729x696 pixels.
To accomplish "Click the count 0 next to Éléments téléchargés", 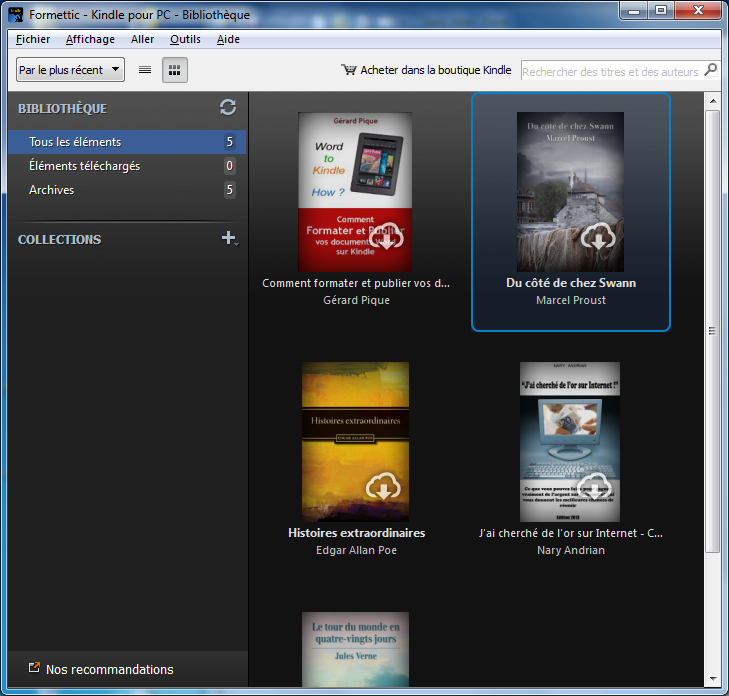I will coord(229,166).
